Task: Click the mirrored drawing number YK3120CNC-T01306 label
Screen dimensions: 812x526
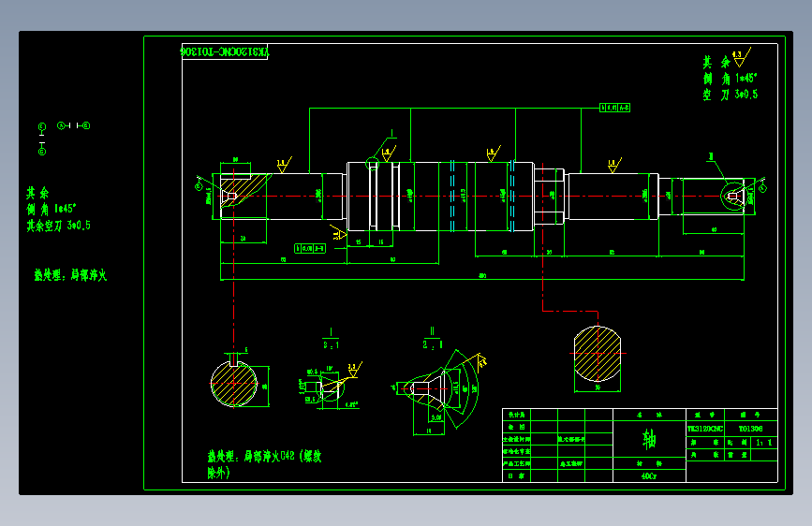Action: (x=224, y=51)
